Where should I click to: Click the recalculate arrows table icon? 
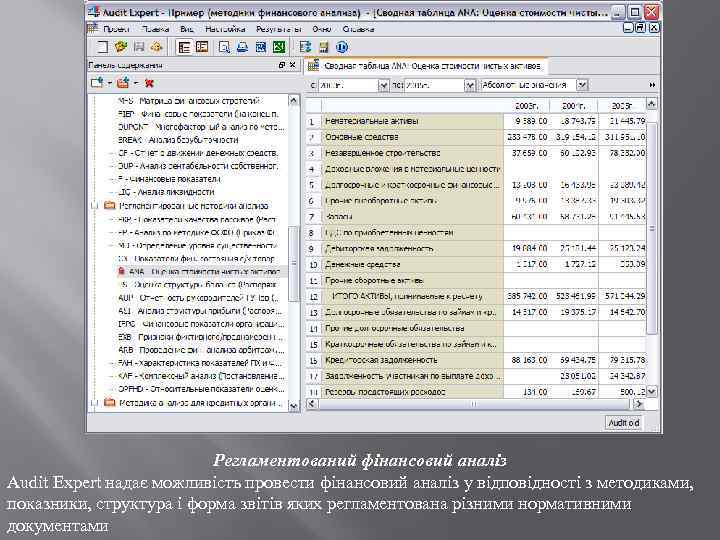pyautogui.click(x=305, y=47)
